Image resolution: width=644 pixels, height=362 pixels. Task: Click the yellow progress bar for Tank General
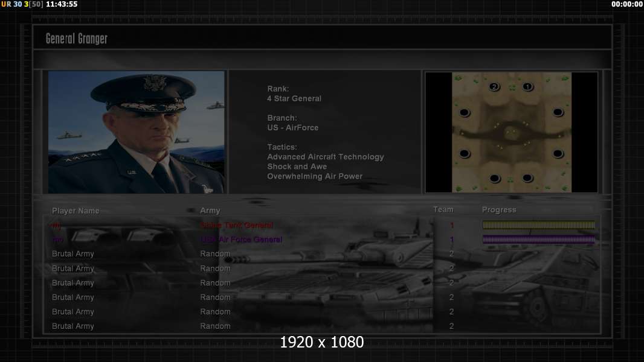(538, 224)
